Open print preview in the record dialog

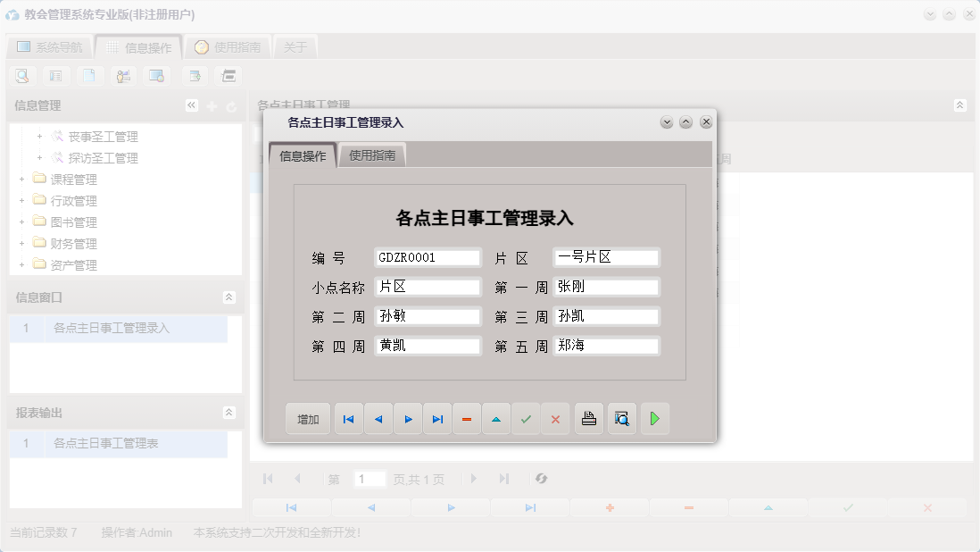point(621,418)
